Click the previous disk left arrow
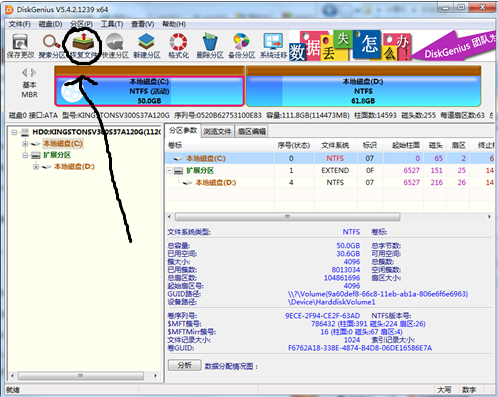 25,72
